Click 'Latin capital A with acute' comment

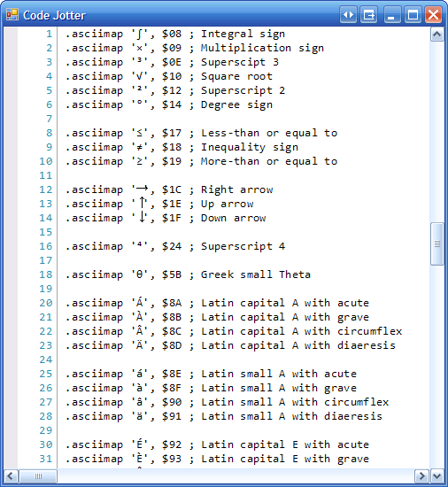click(285, 303)
